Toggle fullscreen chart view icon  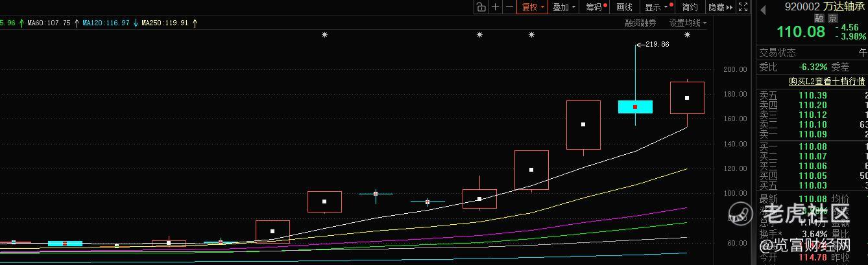(743, 7)
